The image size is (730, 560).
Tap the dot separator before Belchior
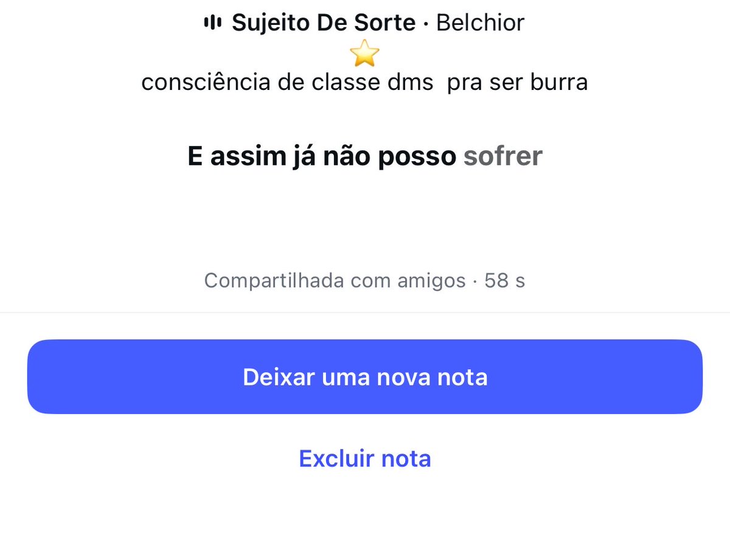(x=426, y=24)
